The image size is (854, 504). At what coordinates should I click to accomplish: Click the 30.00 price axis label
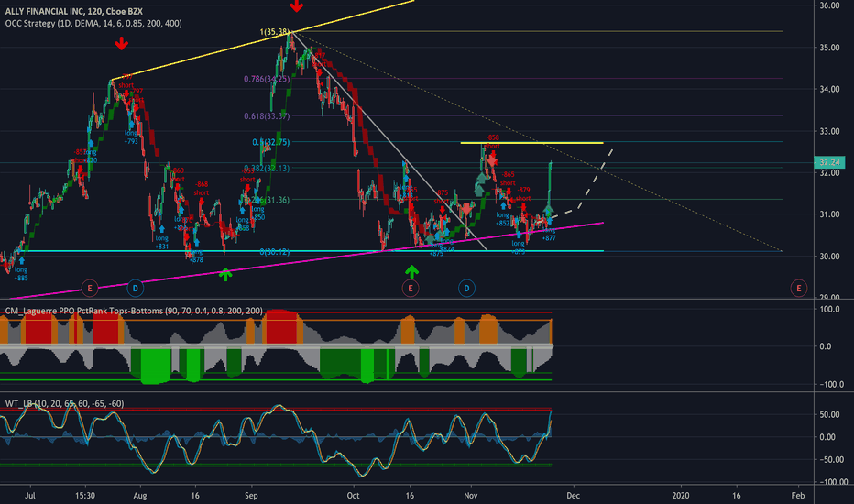(x=829, y=256)
